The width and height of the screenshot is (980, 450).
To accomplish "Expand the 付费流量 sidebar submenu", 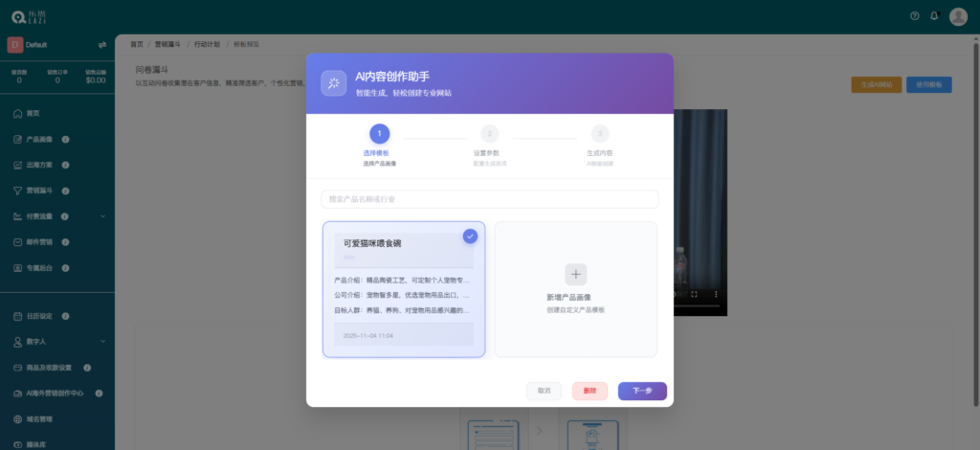I will click(x=102, y=216).
